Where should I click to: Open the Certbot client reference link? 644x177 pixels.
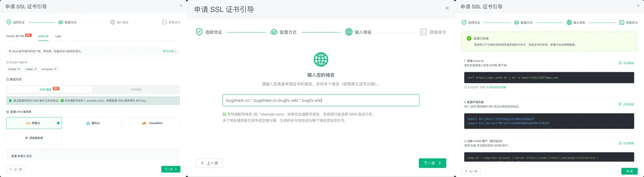click(14, 69)
